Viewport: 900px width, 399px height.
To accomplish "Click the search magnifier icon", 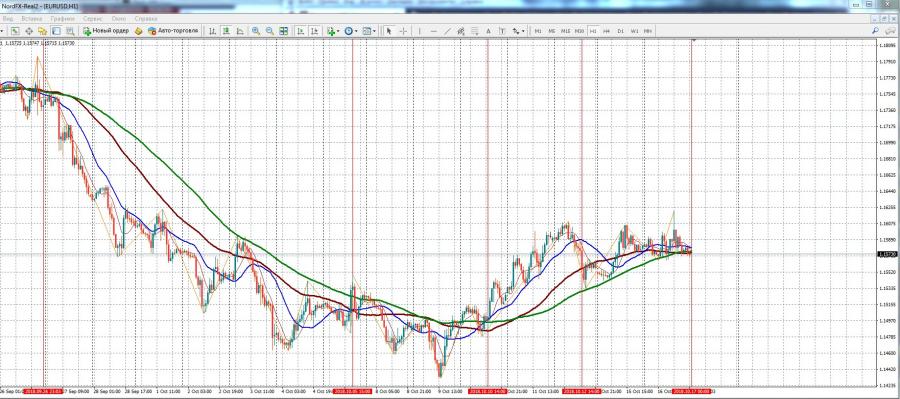I will 875,30.
